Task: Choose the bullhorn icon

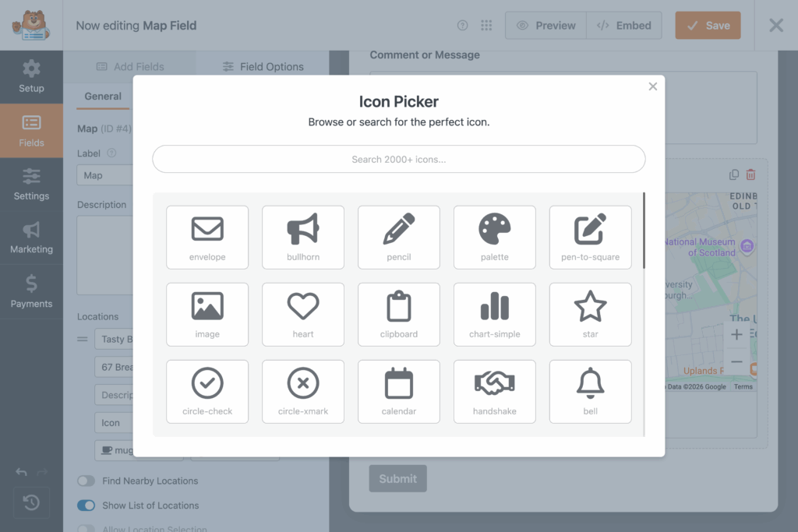Action: 303,237
